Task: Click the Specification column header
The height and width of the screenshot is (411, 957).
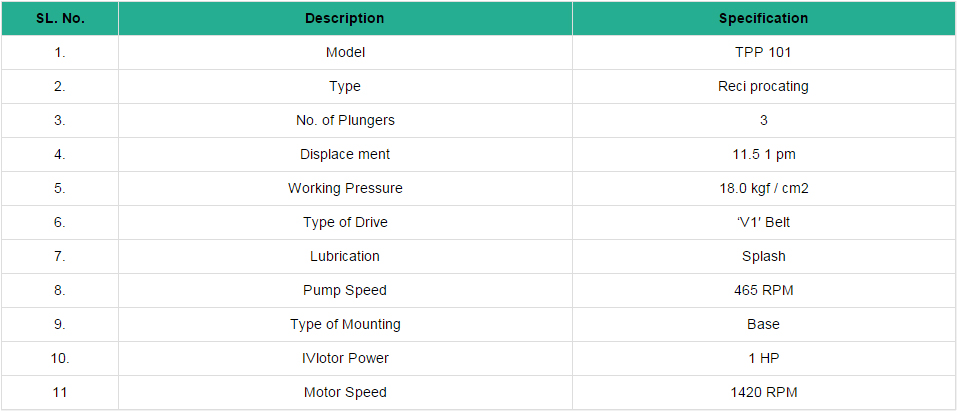Action: point(763,18)
